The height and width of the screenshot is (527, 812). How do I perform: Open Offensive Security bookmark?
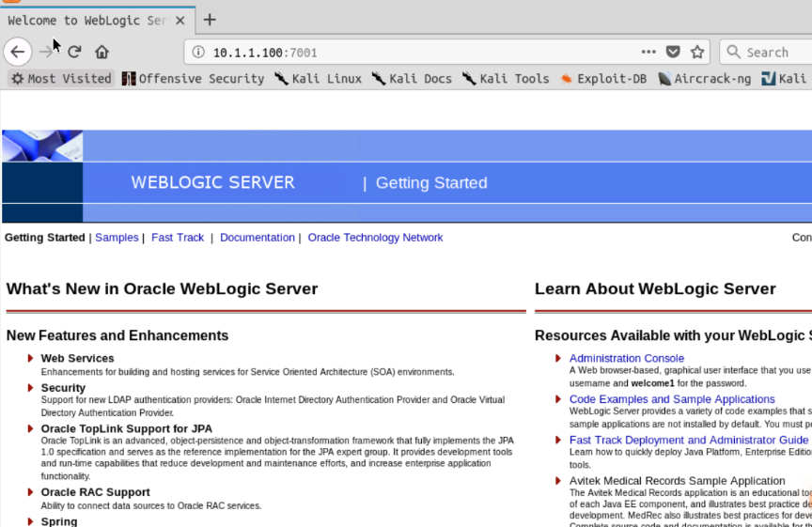[194, 79]
